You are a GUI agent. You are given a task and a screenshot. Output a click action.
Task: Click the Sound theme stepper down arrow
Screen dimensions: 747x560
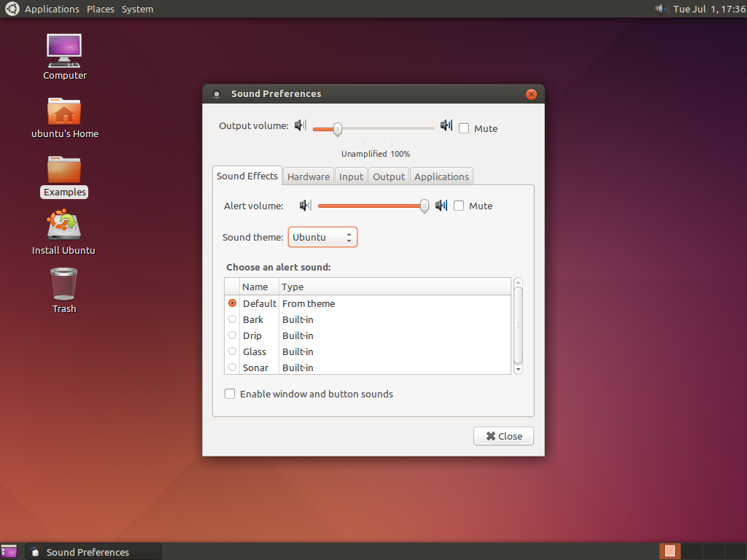349,241
